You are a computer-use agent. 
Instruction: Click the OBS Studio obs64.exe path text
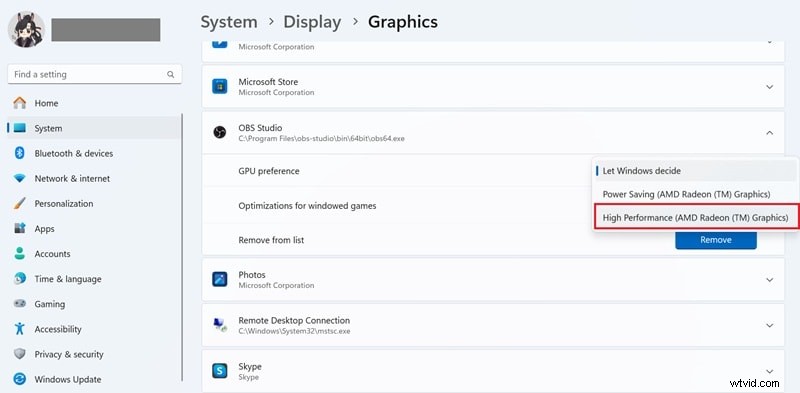(x=321, y=138)
